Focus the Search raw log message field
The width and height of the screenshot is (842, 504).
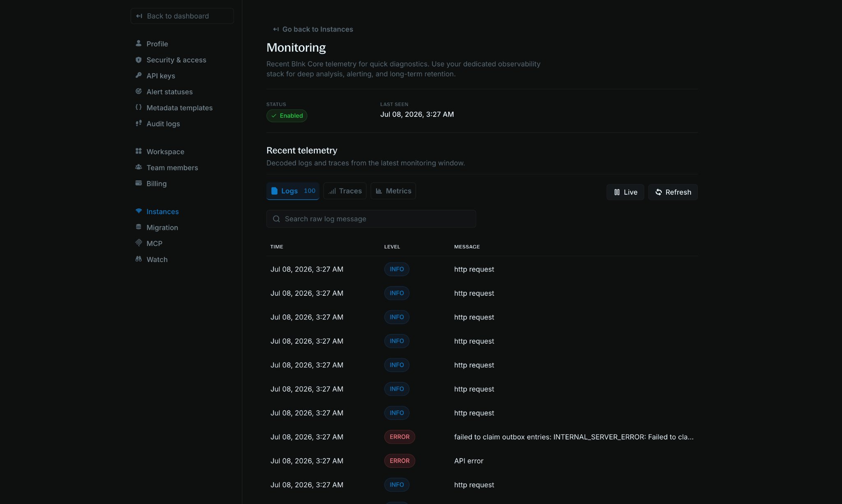[x=371, y=219]
